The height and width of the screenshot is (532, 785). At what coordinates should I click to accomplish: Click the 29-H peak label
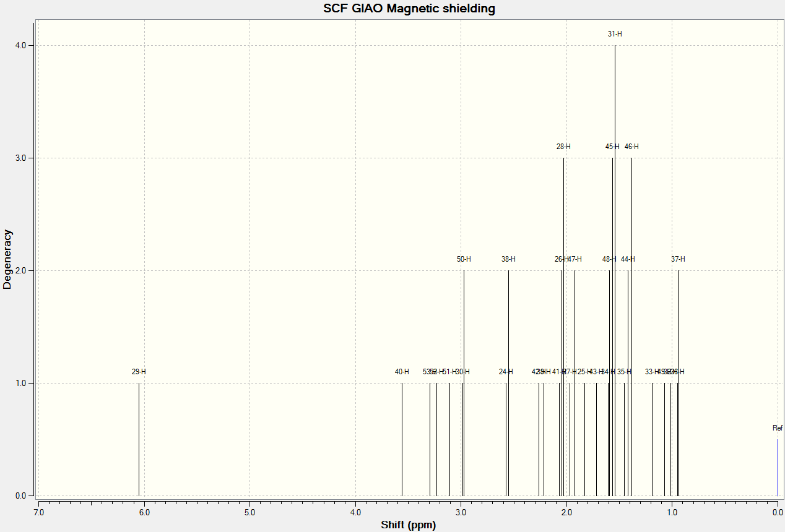tap(139, 372)
